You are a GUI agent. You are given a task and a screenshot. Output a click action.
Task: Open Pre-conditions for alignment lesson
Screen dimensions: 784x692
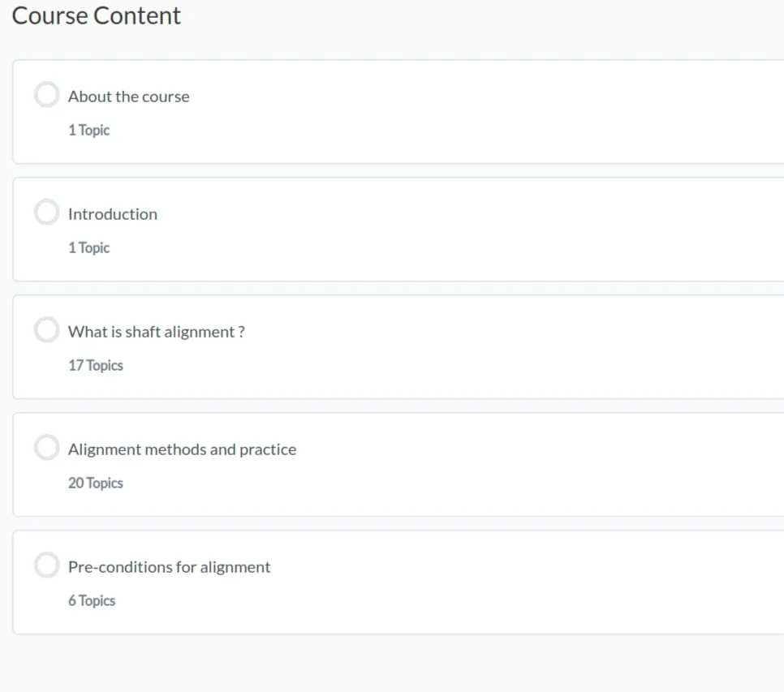[169, 567]
